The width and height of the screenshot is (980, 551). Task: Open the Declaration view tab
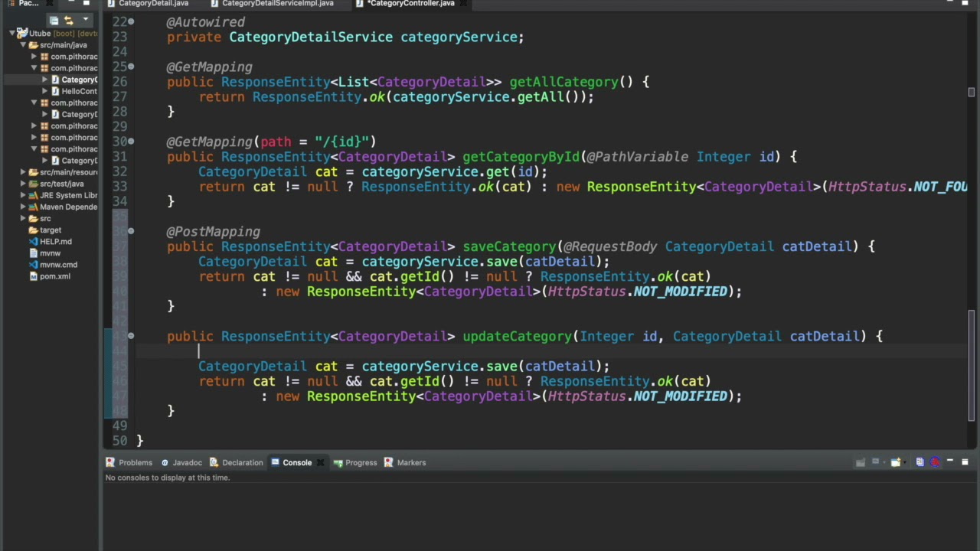pyautogui.click(x=235, y=462)
